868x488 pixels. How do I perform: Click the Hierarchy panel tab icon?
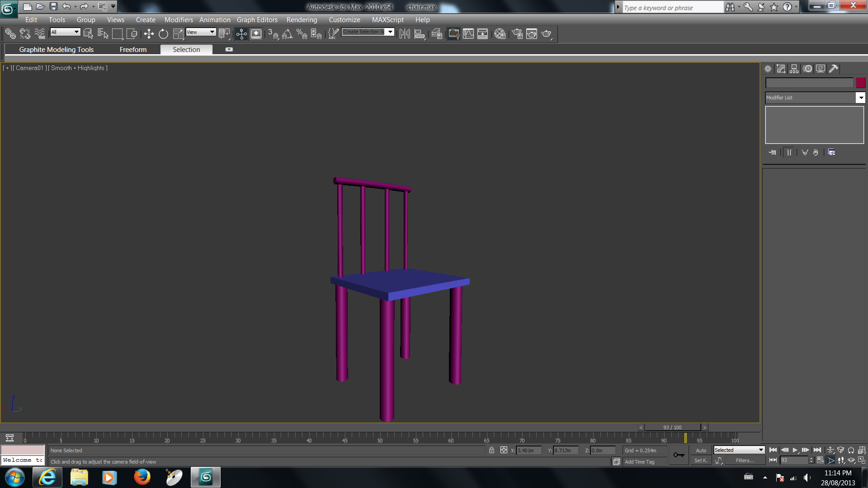click(x=794, y=69)
